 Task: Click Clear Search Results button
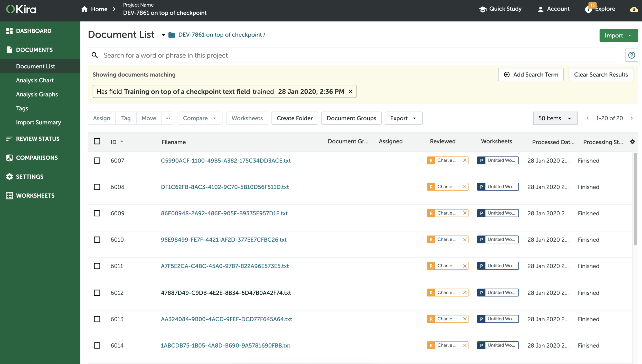tap(601, 75)
